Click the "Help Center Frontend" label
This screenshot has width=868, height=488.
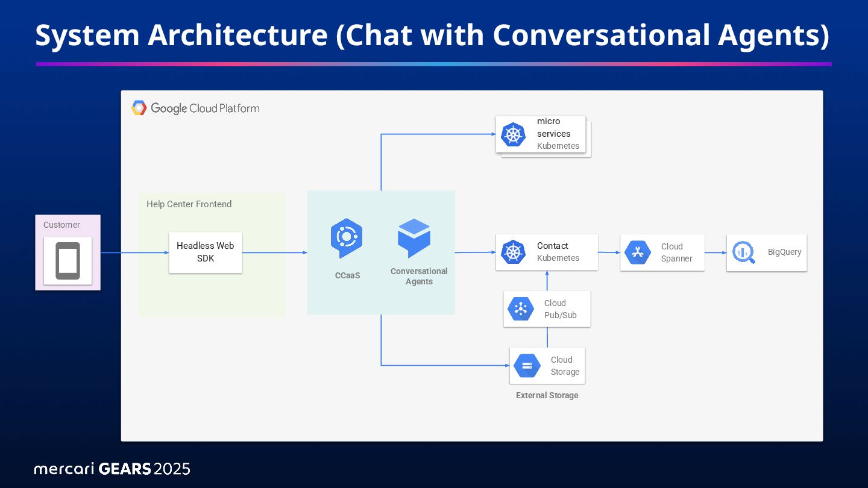point(189,204)
